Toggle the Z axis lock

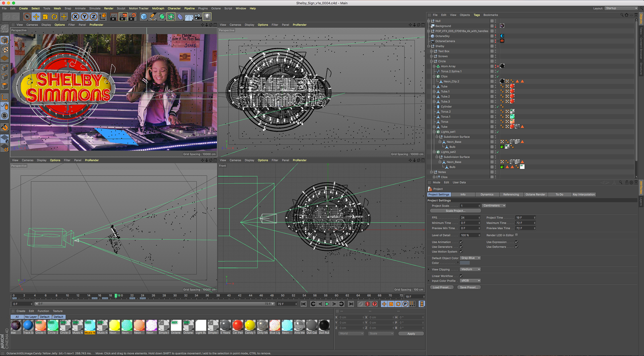94,16
